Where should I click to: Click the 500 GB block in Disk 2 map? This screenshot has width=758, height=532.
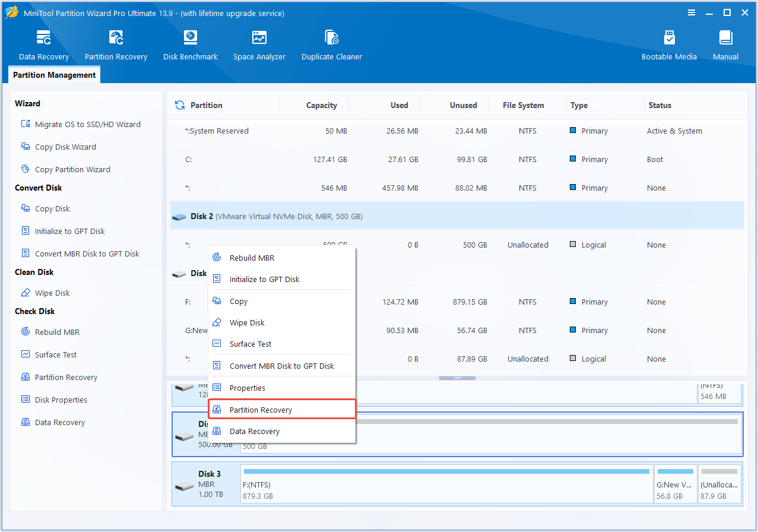tap(491, 435)
